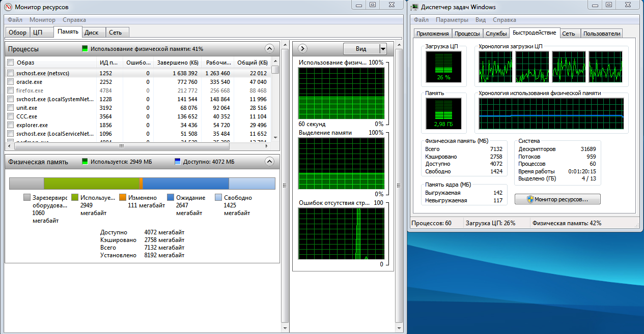Check the oracle.exe process checkbox
The image size is (644, 334).
click(10, 82)
